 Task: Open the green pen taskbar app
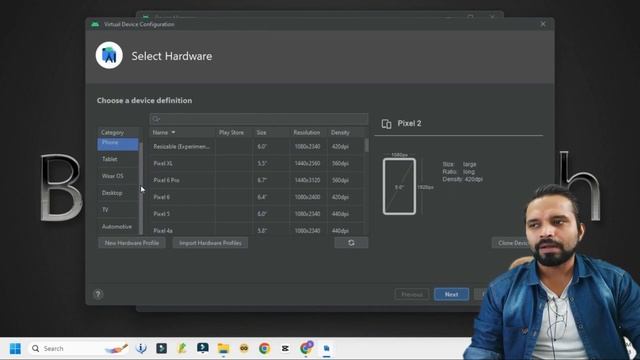pyautogui.click(x=182, y=349)
